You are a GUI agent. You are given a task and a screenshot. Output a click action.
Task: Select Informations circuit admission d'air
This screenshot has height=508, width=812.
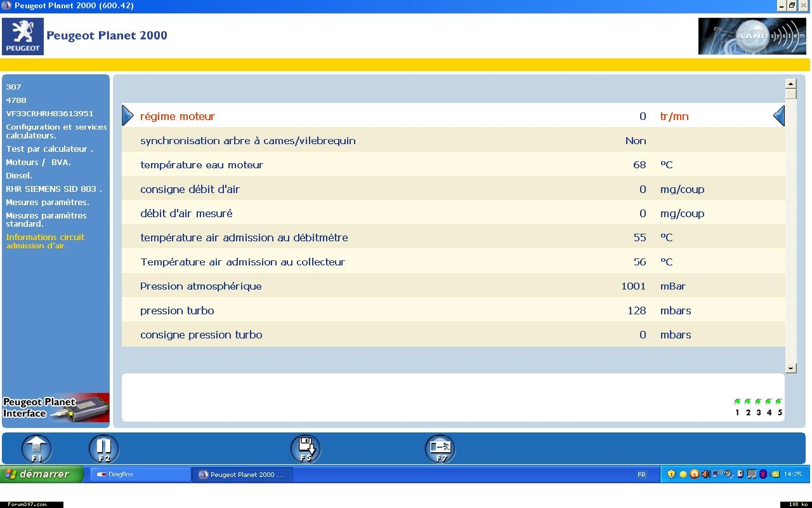(x=45, y=241)
